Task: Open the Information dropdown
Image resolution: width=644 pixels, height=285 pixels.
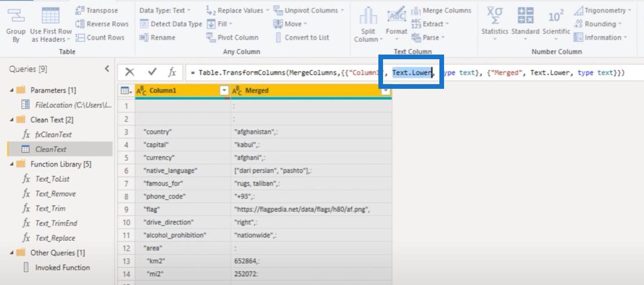Action: [600, 38]
